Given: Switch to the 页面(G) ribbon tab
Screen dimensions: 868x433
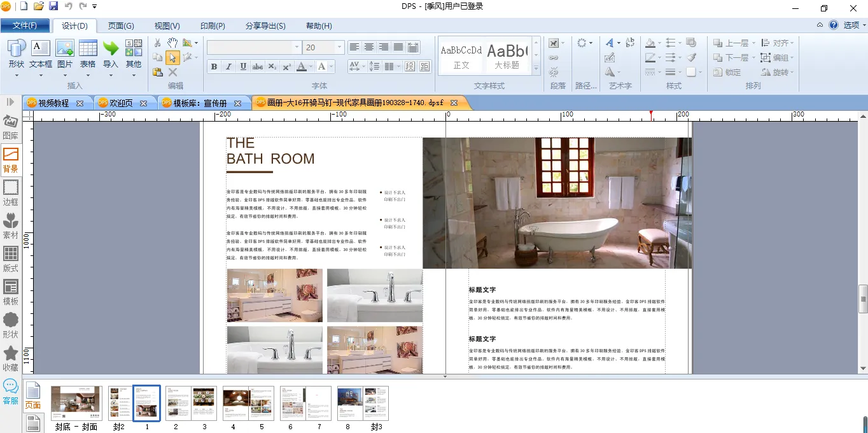Looking at the screenshot, I should (121, 26).
